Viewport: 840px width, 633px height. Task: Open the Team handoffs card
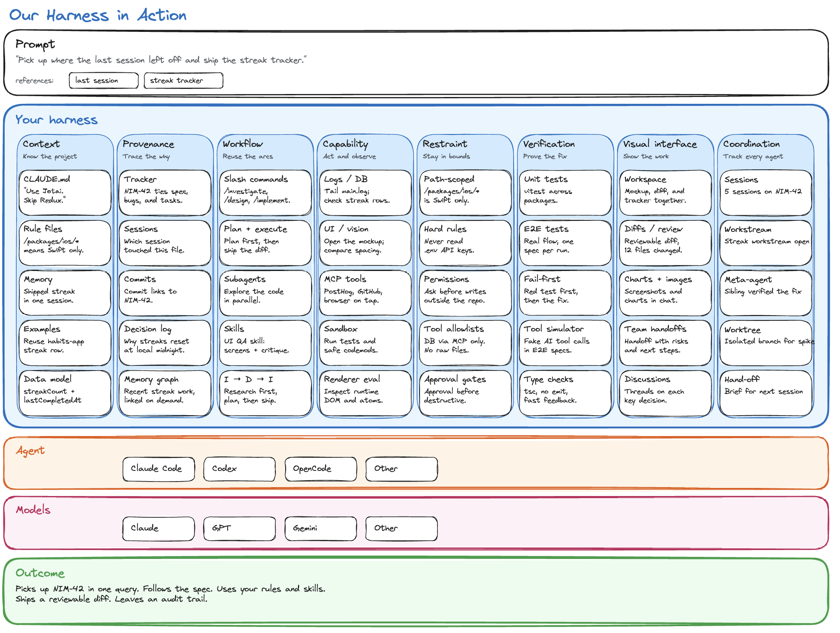[666, 343]
